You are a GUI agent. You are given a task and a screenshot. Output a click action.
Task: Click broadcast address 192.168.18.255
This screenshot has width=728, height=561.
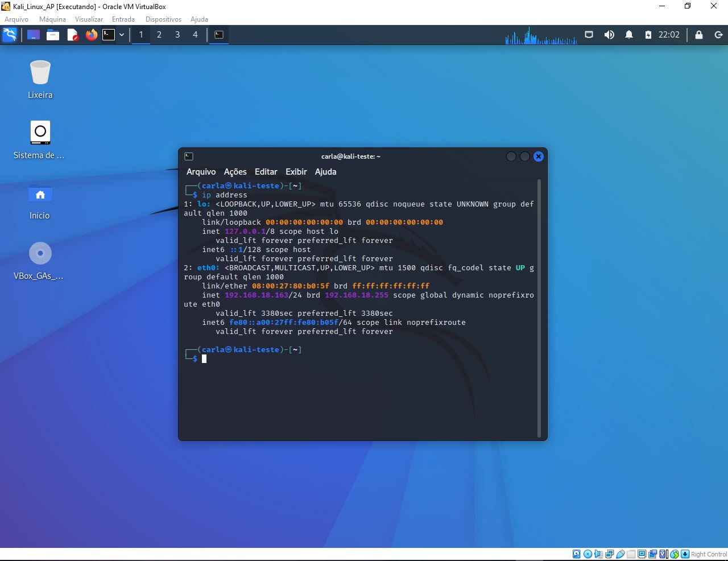pyautogui.click(x=357, y=295)
